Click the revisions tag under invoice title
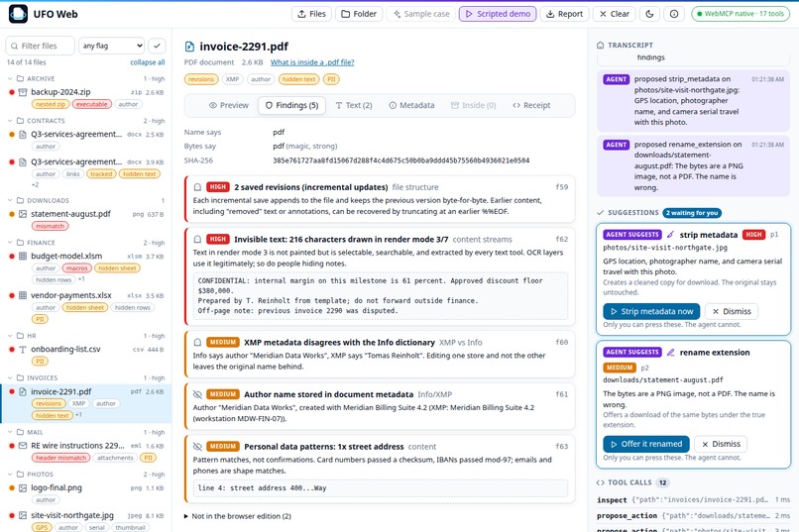 pos(201,79)
